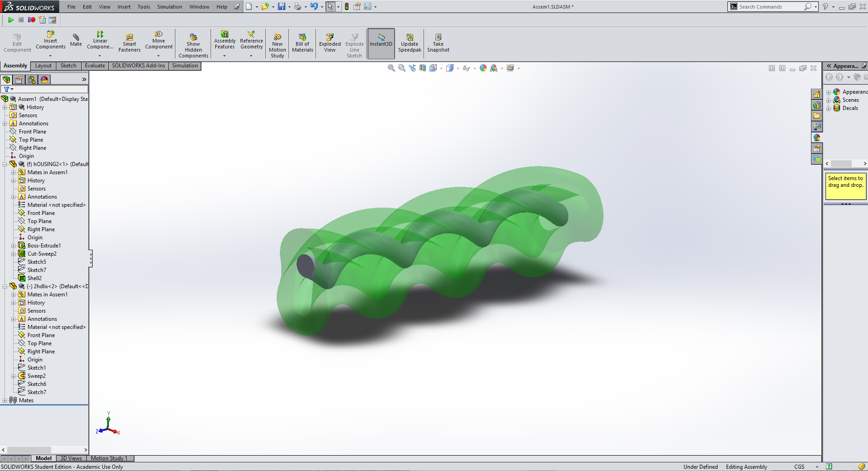Open Assembly Features
Image resolution: width=868 pixels, height=471 pixels.
click(x=225, y=40)
